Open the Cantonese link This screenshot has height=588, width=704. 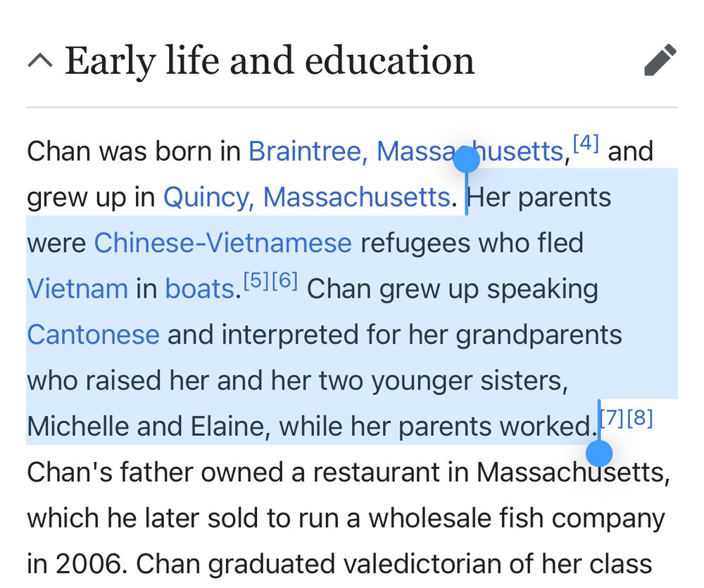point(94,334)
